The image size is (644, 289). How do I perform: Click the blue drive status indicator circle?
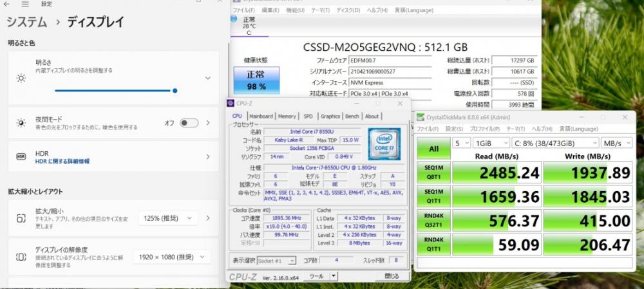pos(234,19)
